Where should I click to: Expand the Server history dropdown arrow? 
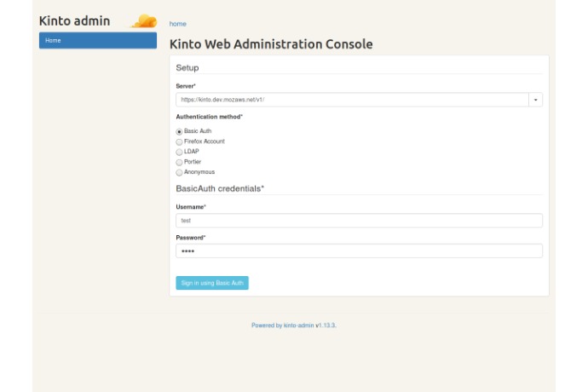tap(535, 100)
